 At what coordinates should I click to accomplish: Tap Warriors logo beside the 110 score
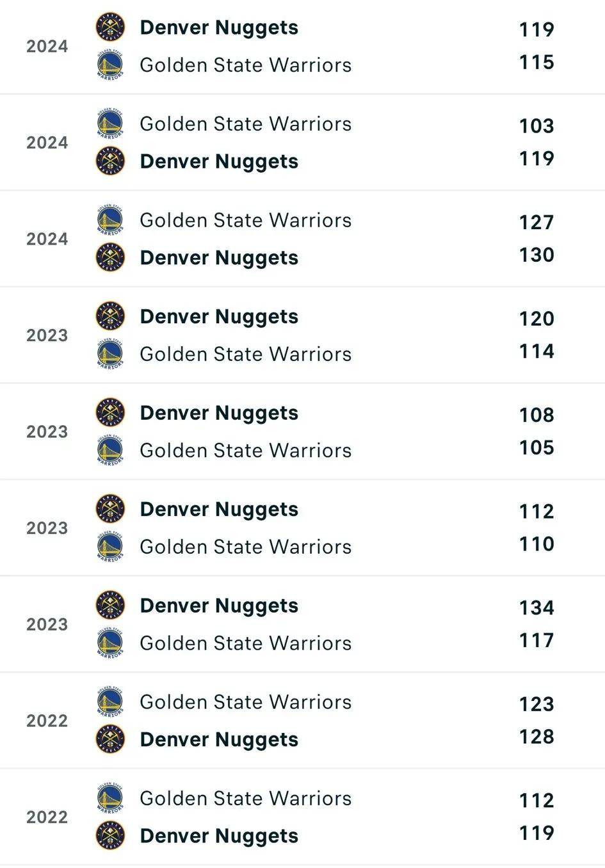(x=110, y=547)
